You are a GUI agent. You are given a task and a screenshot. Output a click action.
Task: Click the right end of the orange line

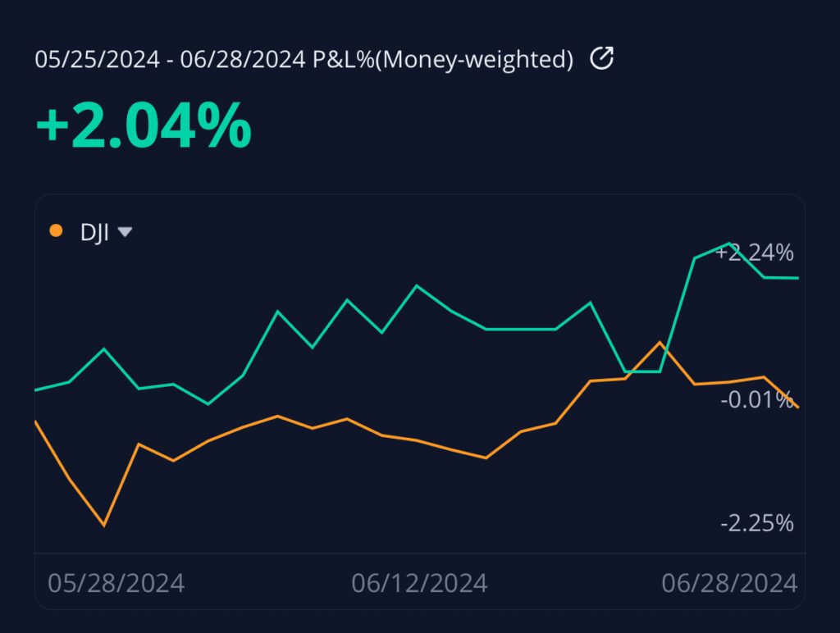(x=797, y=407)
